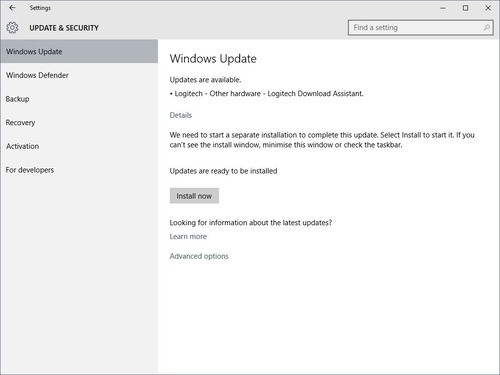Go back using the back arrow
This screenshot has width=500, height=375.
coord(12,8)
